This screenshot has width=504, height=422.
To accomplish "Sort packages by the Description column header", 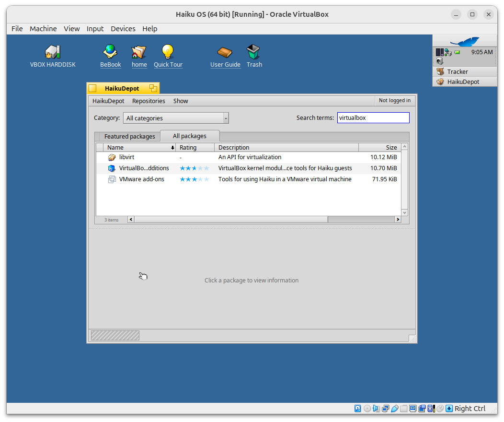I will (x=286, y=147).
